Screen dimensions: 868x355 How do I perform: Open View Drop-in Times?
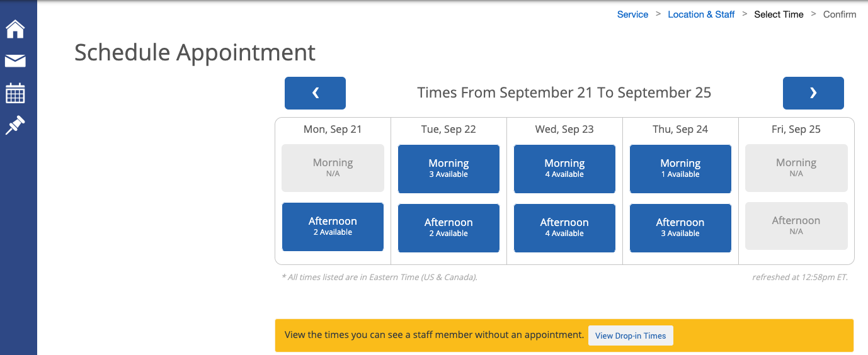(x=630, y=335)
